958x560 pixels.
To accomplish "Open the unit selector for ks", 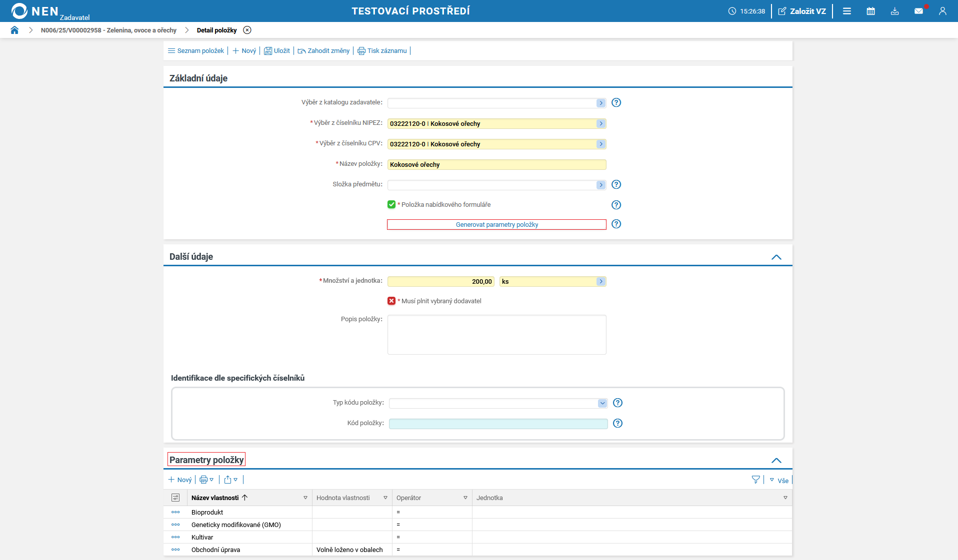I will tap(600, 282).
